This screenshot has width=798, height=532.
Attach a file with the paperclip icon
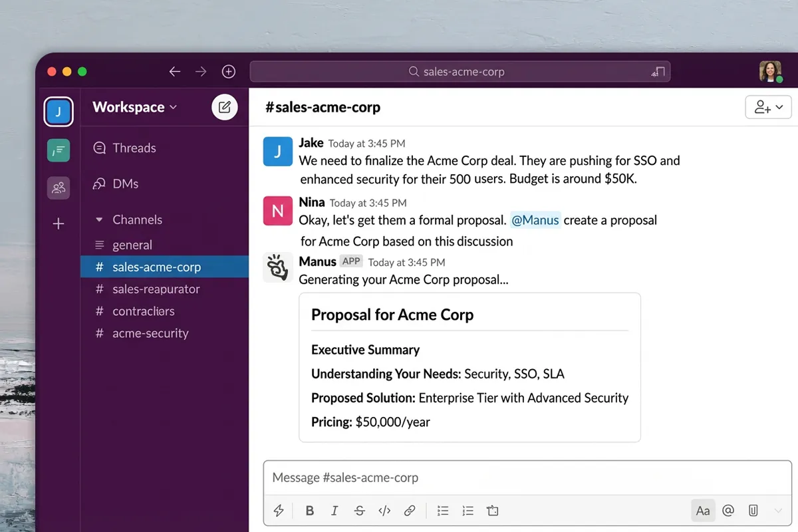click(x=753, y=511)
